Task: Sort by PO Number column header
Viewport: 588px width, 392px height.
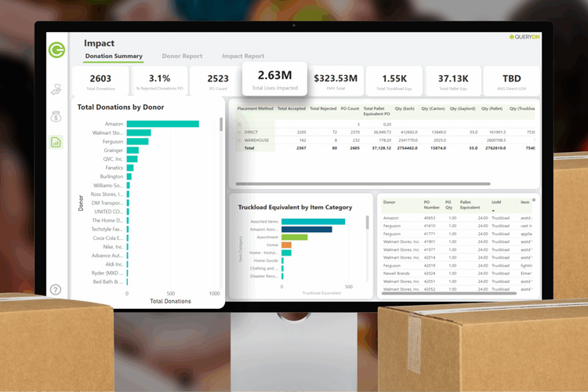Action: [x=431, y=205]
